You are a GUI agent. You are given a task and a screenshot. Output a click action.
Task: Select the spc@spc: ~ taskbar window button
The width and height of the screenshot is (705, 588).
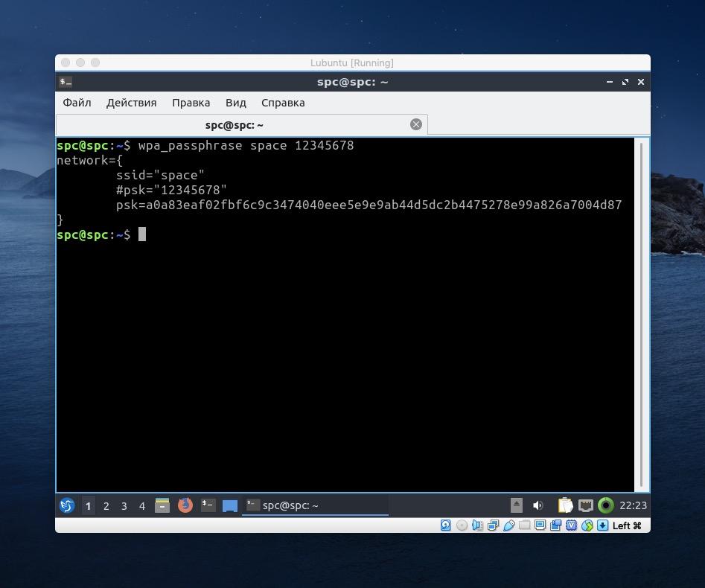click(315, 505)
